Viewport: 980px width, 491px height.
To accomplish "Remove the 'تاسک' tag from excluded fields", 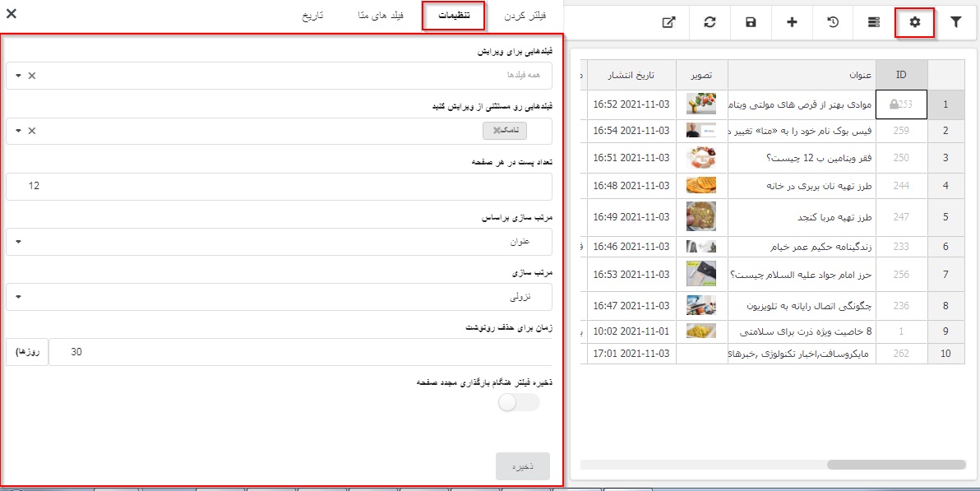I will tap(497, 131).
